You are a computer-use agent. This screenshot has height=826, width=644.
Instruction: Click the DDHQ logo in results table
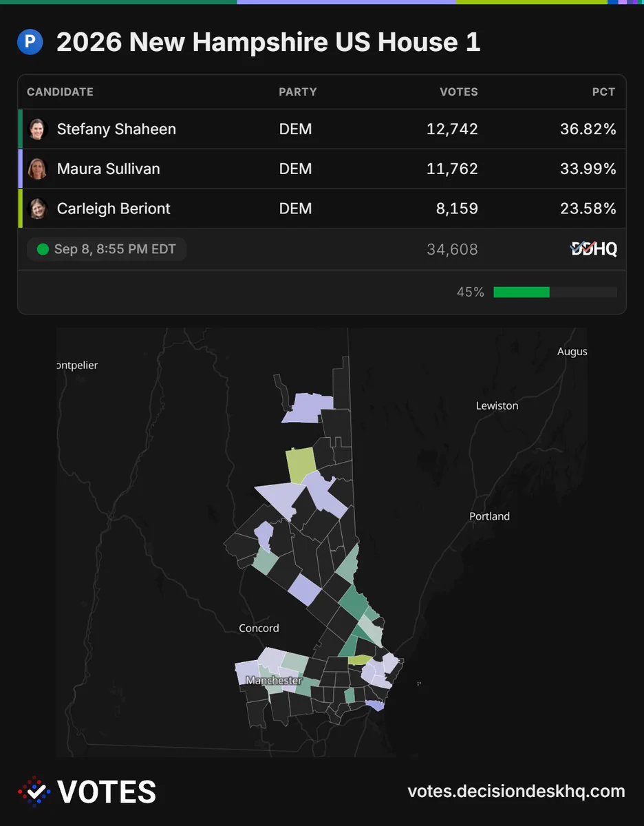(x=594, y=249)
